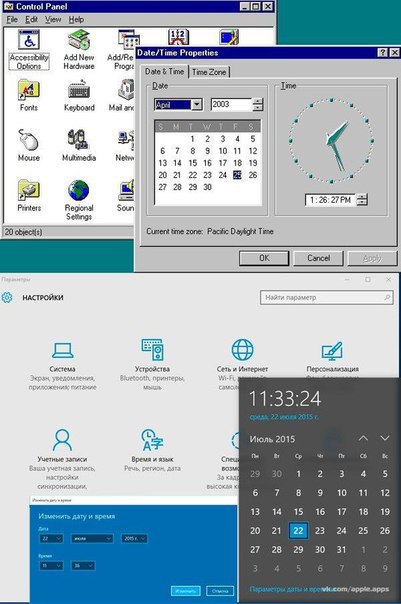Expand the июля month dropdown
The height and width of the screenshot is (604, 401).
tap(92, 538)
